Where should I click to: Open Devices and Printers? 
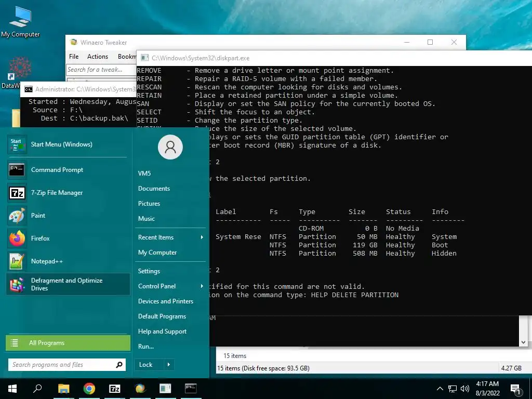166,301
